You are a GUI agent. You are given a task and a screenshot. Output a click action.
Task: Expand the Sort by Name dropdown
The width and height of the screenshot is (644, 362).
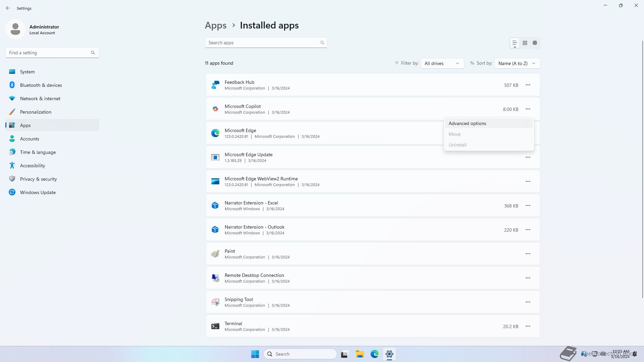tap(517, 63)
